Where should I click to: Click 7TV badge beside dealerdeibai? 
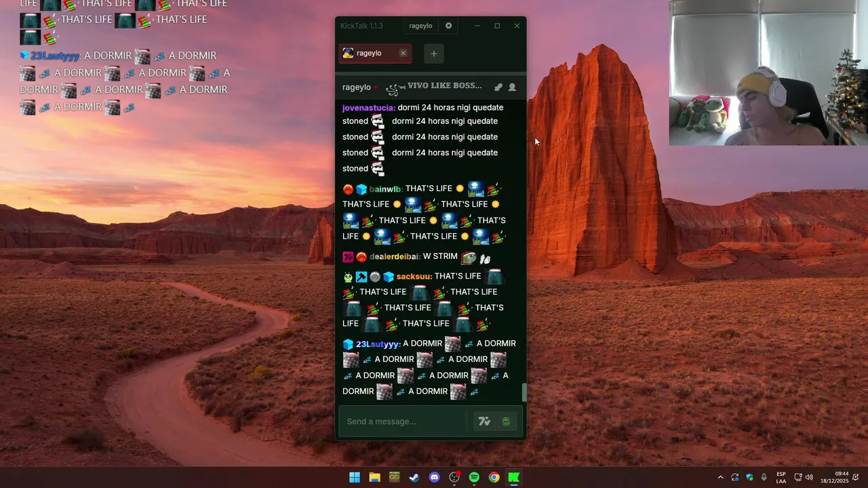pos(348,257)
